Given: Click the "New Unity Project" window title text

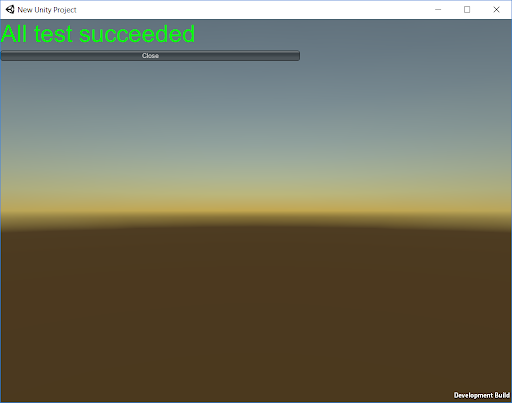Looking at the screenshot, I should point(47,10).
